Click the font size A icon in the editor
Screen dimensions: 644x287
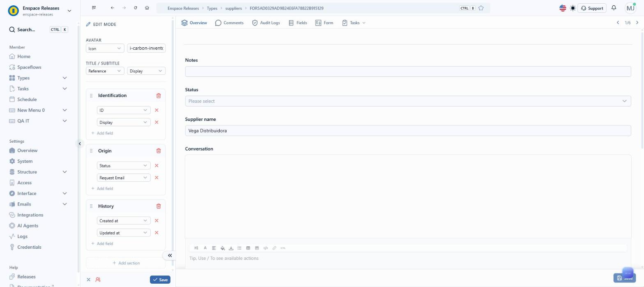pos(205,248)
